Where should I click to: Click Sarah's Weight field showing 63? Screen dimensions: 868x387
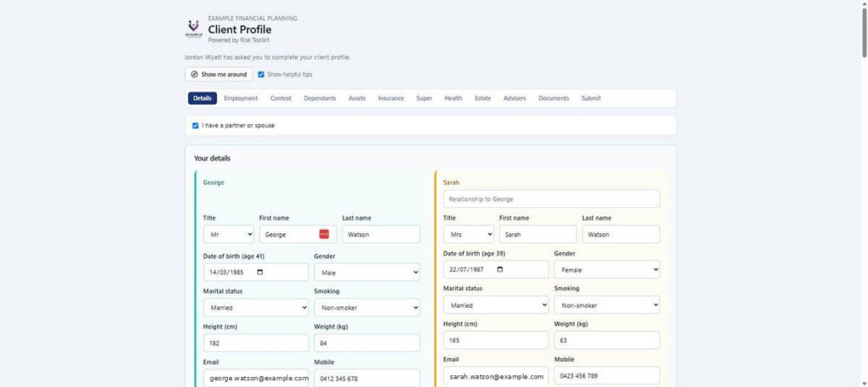pyautogui.click(x=607, y=339)
